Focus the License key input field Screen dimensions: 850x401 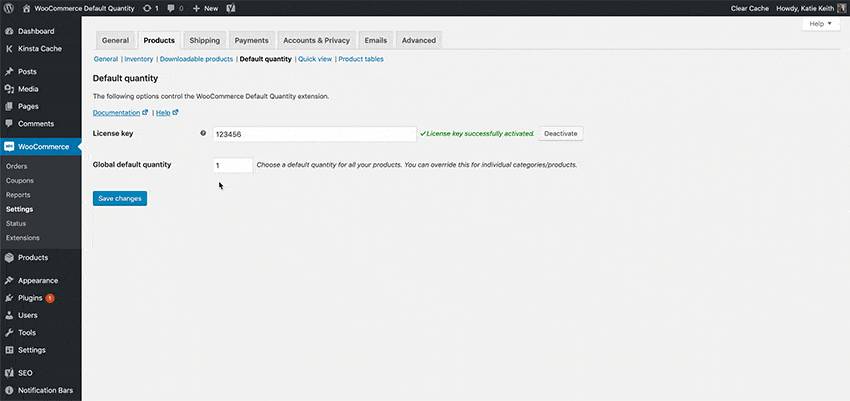click(314, 134)
